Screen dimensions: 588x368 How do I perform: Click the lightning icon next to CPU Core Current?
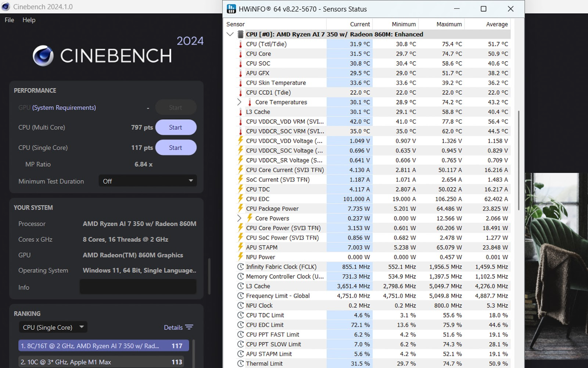point(241,170)
